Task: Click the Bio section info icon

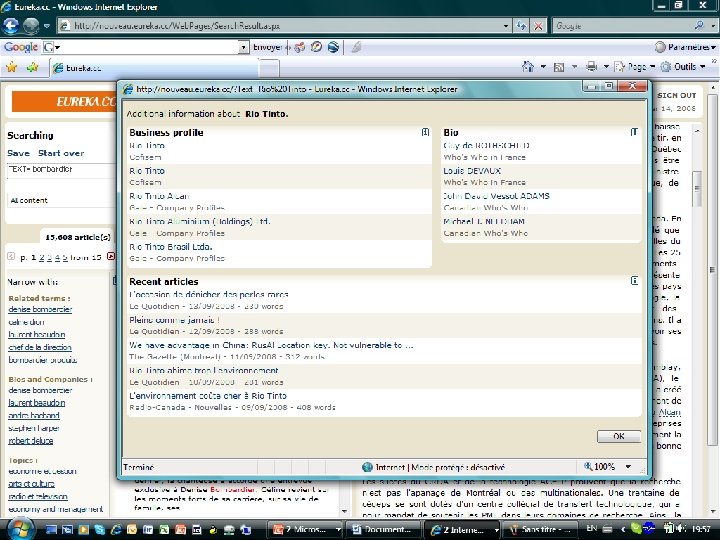Action: click(x=634, y=132)
